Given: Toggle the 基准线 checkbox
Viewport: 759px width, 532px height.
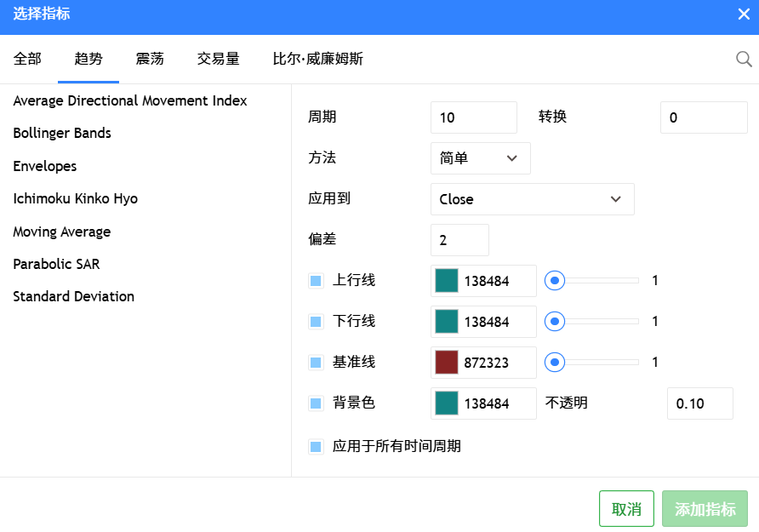Looking at the screenshot, I should (316, 363).
